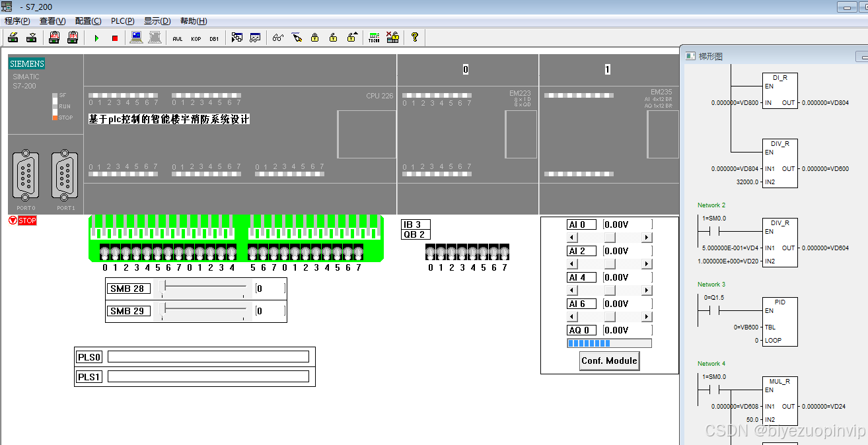Open the 查看(V) menu
This screenshot has height=445, width=868.
(x=52, y=21)
